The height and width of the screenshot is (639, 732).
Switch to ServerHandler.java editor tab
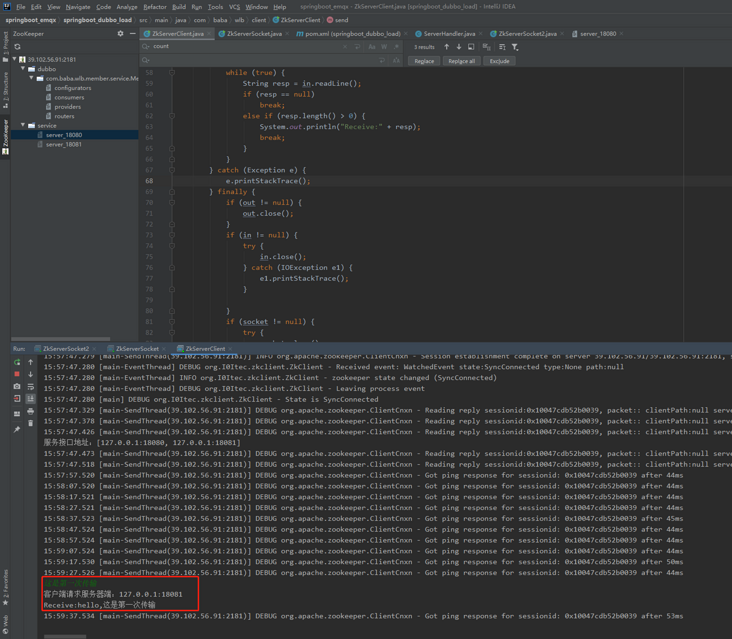449,34
